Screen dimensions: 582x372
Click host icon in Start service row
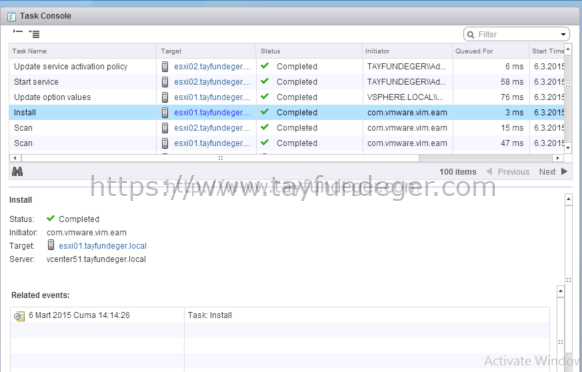coord(165,82)
